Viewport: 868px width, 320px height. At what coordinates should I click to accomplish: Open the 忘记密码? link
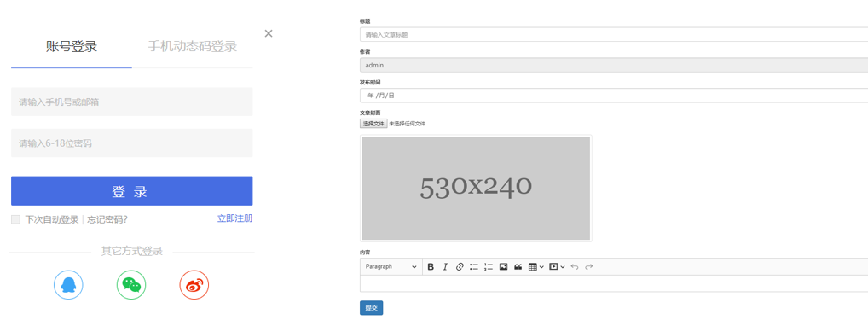[x=107, y=219]
